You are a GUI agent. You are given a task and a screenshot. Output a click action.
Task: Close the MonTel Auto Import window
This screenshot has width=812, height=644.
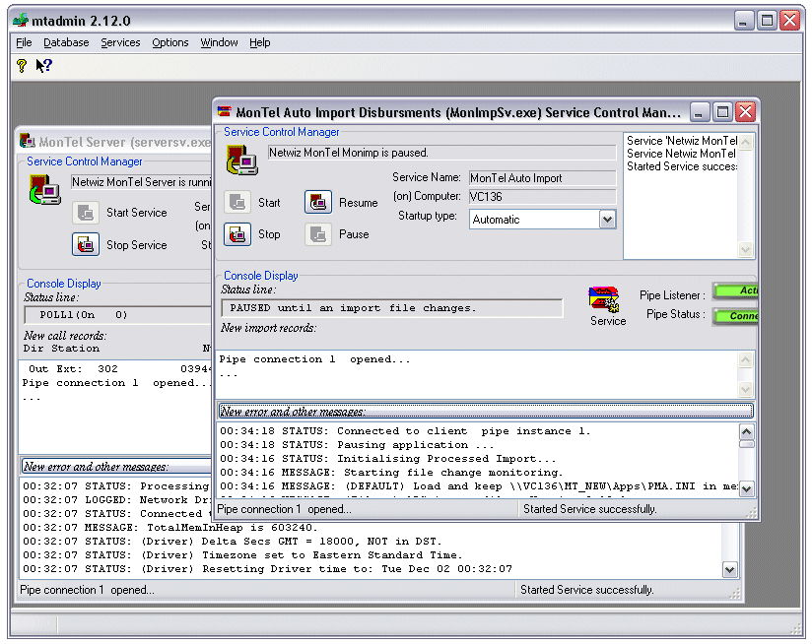(746, 111)
